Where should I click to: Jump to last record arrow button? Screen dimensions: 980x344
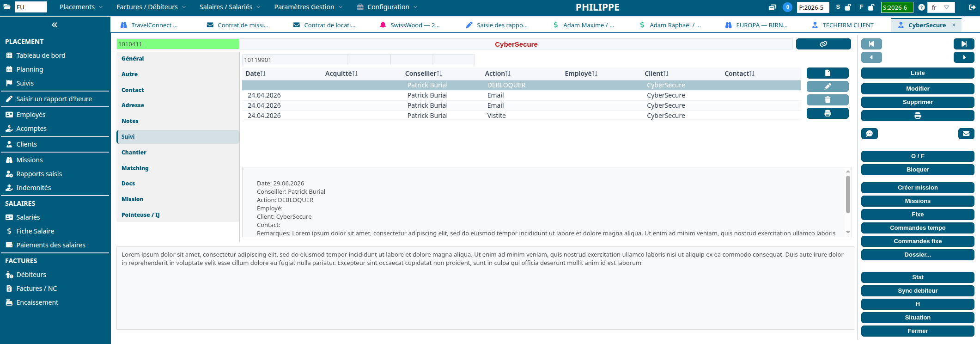click(x=964, y=44)
